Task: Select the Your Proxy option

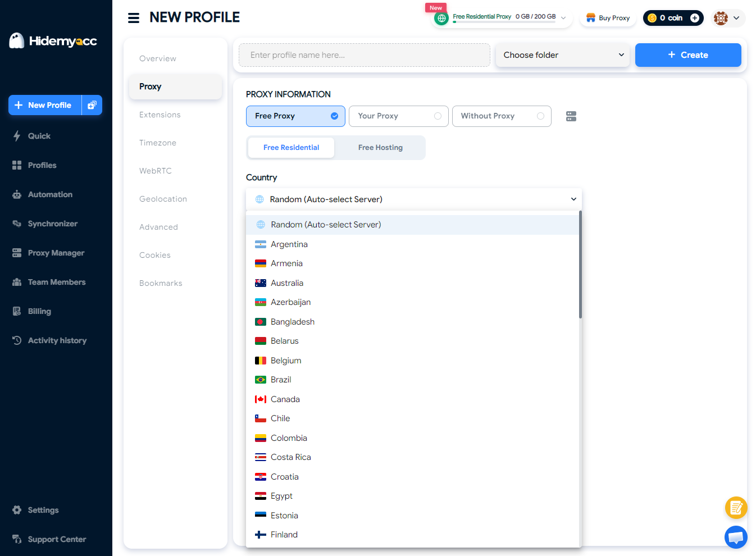Action: (399, 116)
